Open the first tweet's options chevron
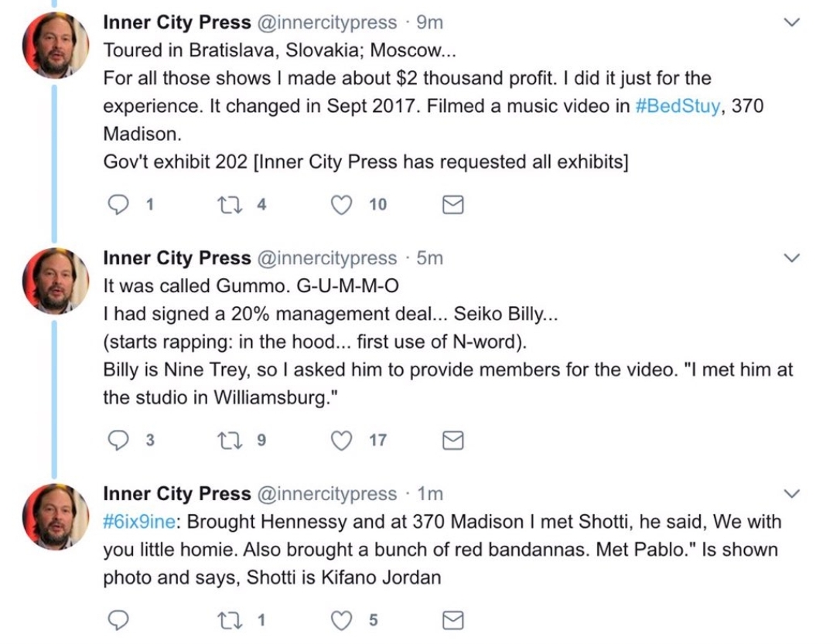The image size is (833, 644). (791, 23)
